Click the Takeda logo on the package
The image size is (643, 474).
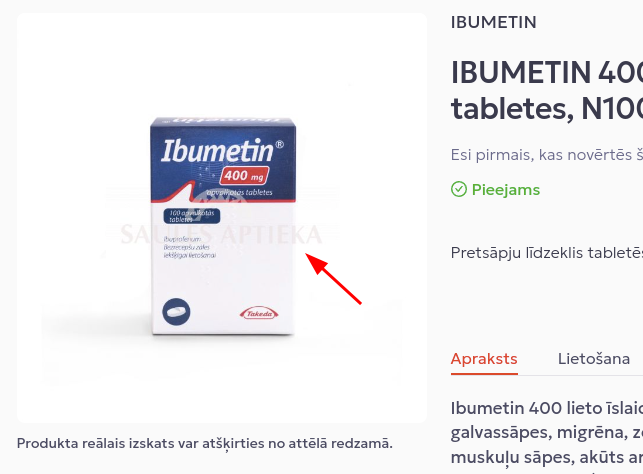tap(259, 314)
